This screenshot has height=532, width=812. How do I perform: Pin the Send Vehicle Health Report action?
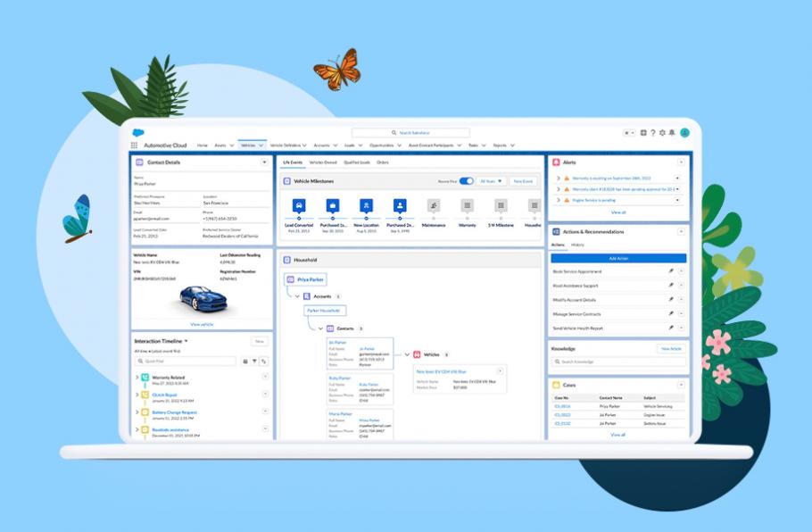click(671, 328)
